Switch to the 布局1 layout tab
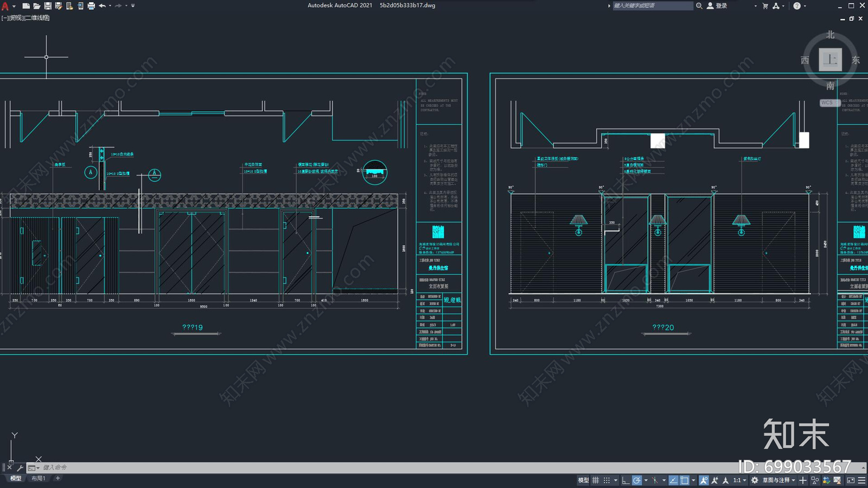Image resolution: width=868 pixels, height=488 pixels. tap(38, 478)
